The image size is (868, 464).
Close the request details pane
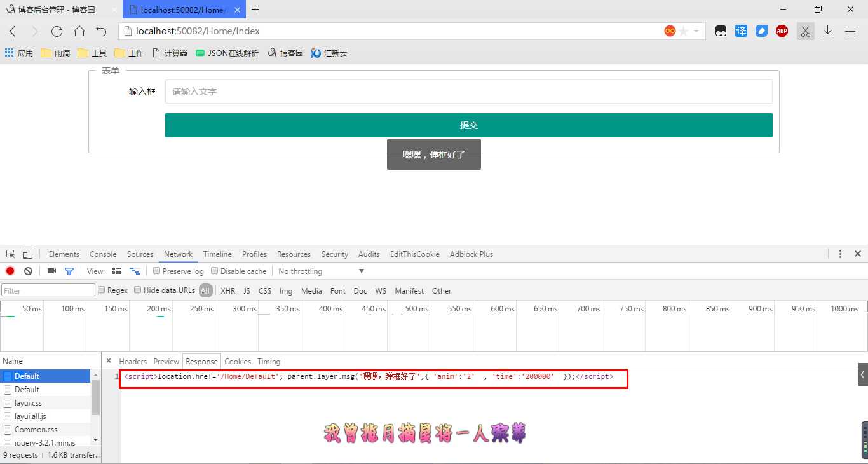click(109, 360)
